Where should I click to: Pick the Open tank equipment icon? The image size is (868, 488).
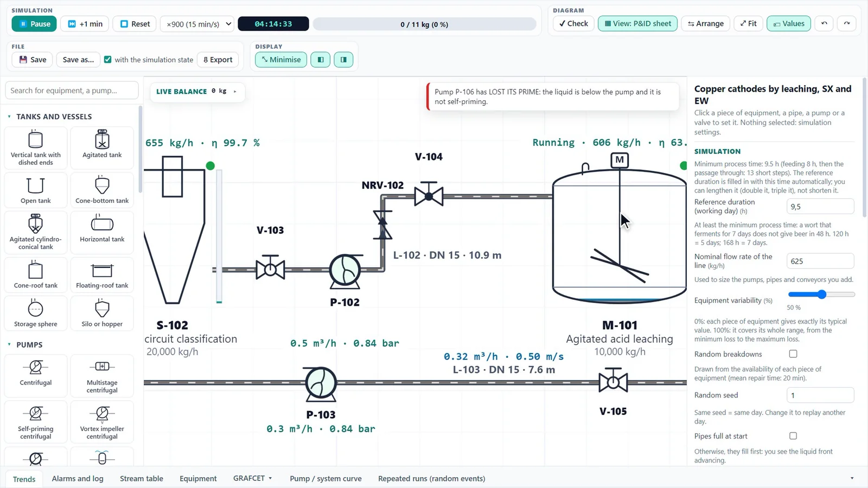click(x=36, y=190)
